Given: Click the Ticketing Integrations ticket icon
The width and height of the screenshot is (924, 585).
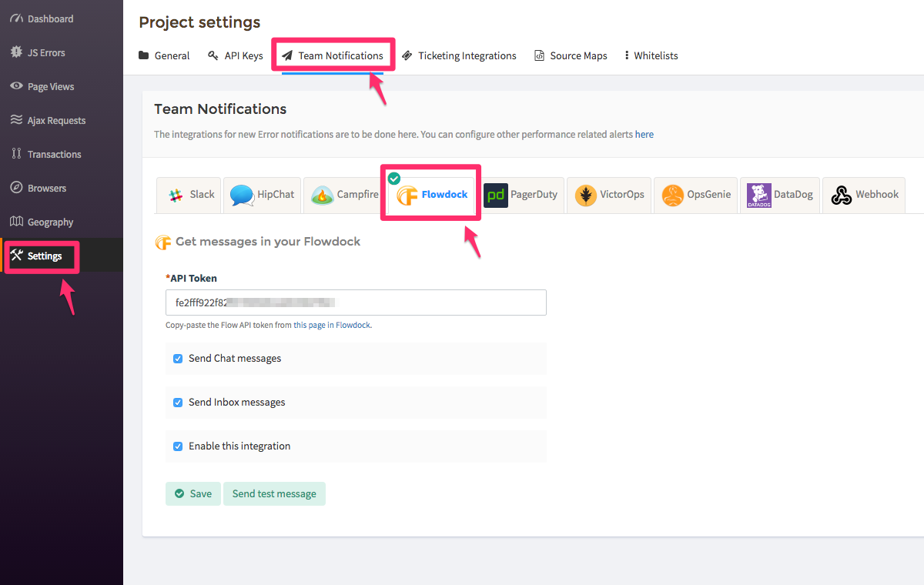Looking at the screenshot, I should (x=407, y=55).
